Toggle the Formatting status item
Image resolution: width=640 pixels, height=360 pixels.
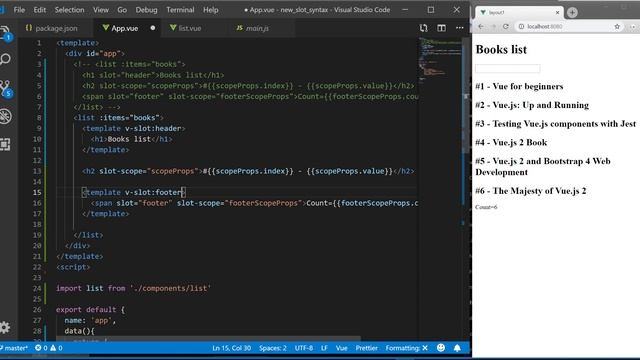point(407,348)
